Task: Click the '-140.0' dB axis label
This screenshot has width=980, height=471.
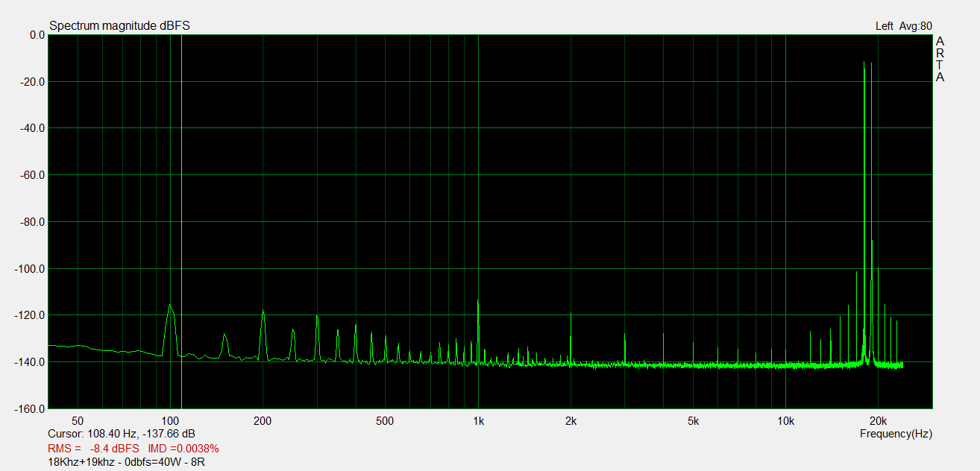Action: pyautogui.click(x=31, y=362)
